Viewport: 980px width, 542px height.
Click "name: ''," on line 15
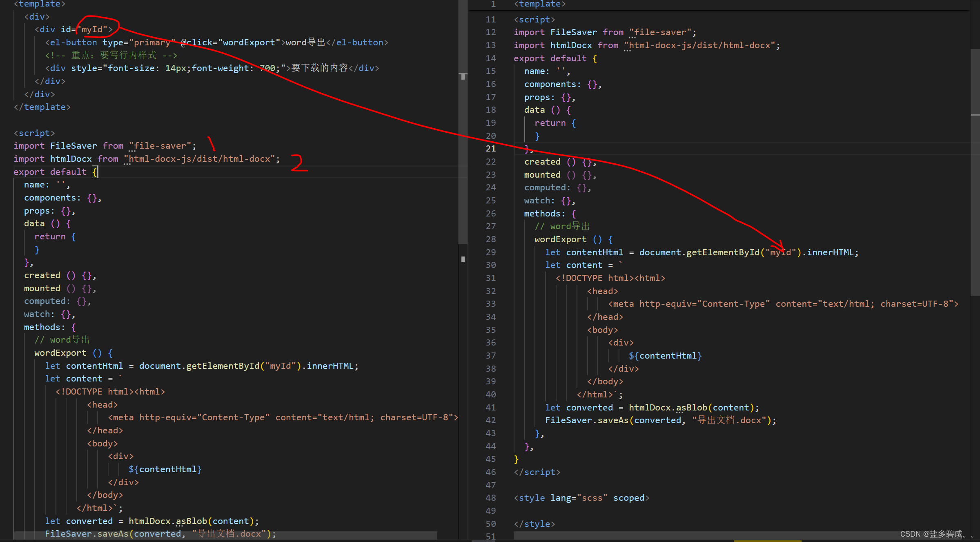click(x=547, y=71)
